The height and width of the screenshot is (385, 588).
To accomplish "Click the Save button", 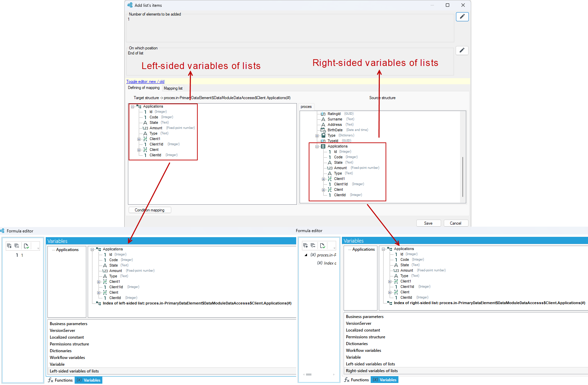I will coord(429,223).
